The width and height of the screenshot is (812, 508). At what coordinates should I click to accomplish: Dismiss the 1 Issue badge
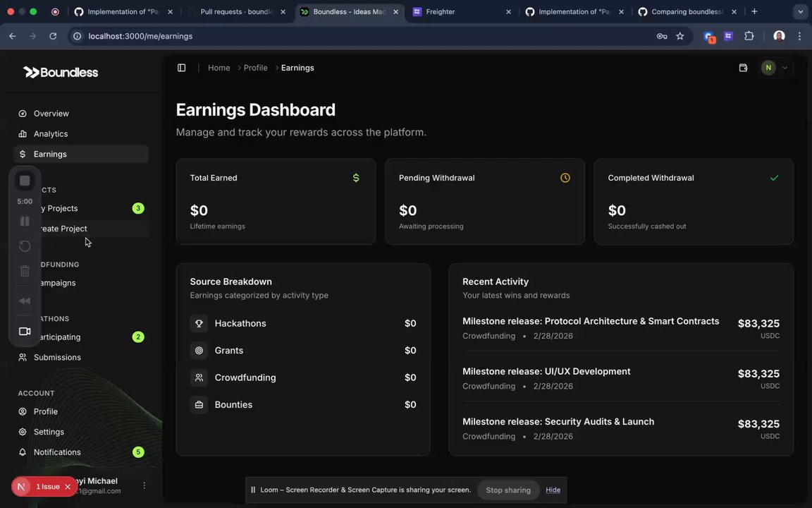68,487
